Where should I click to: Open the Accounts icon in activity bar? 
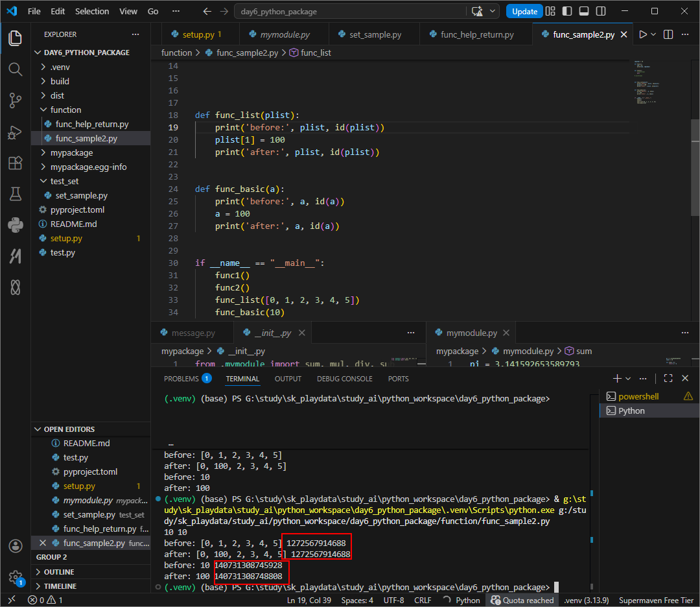click(15, 546)
